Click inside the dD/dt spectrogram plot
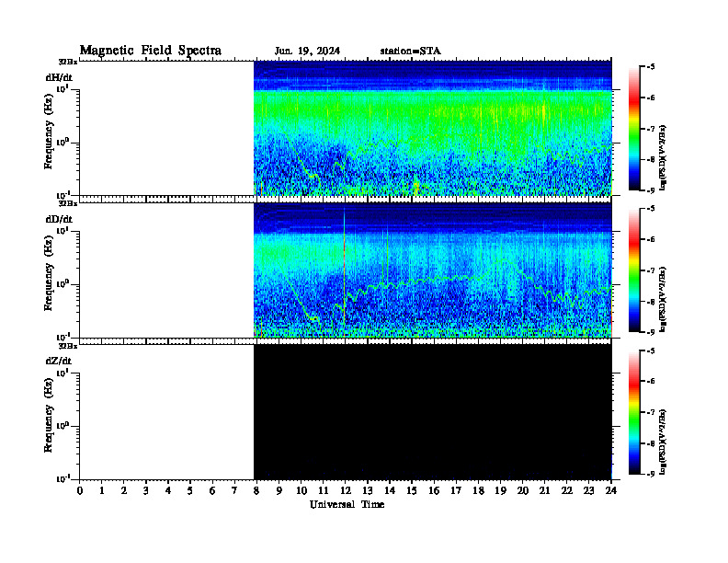 pyautogui.click(x=433, y=270)
